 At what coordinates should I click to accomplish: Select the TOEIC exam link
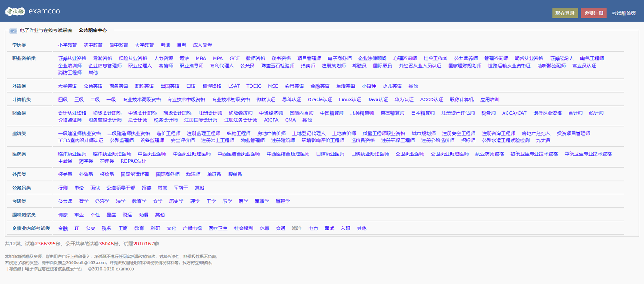(x=254, y=86)
